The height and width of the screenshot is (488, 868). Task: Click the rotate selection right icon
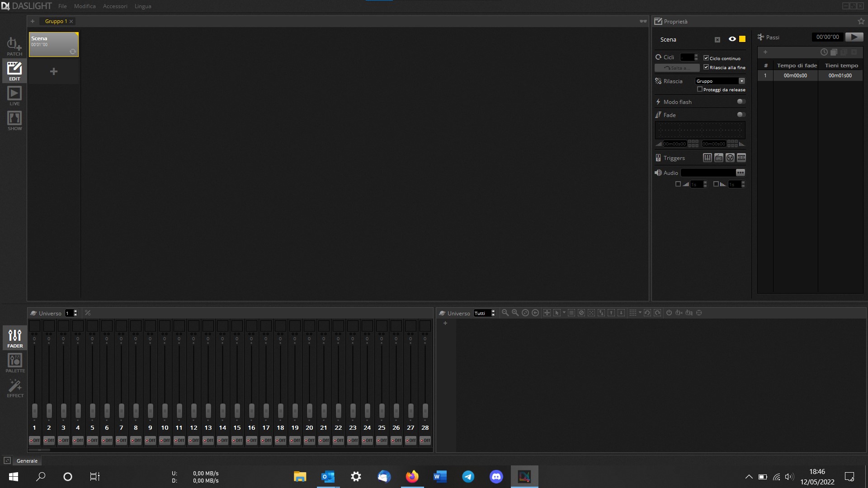(657, 313)
